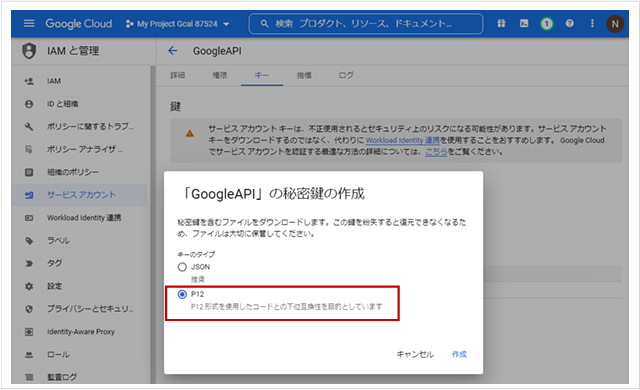
Task: Open the hamburger navigation menu
Action: [x=29, y=23]
